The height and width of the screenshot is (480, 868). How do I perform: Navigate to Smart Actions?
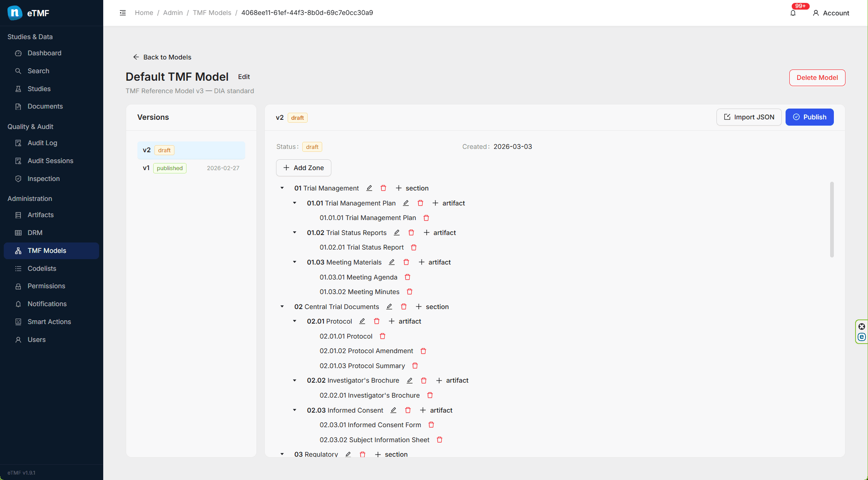pyautogui.click(x=51, y=322)
